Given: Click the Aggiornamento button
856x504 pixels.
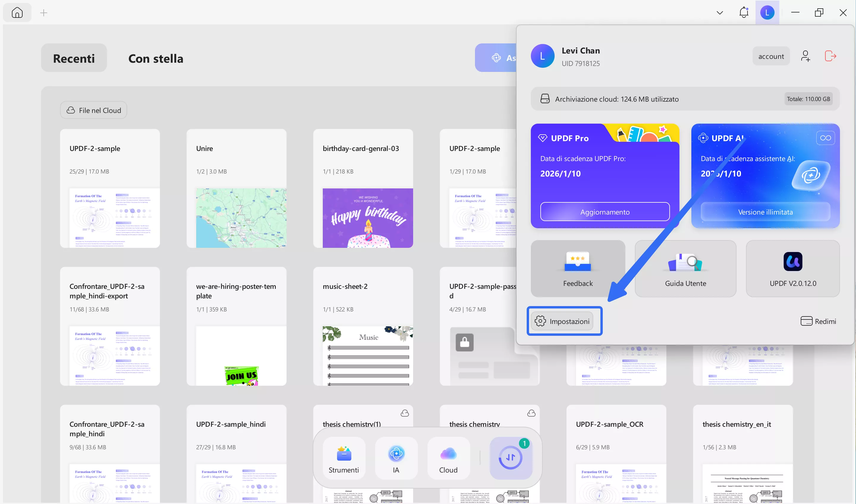Looking at the screenshot, I should 605,212.
